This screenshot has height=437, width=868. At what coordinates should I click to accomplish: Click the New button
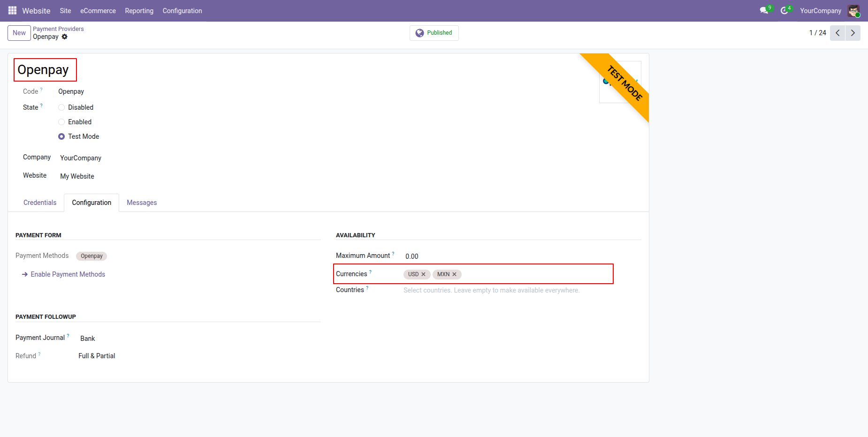tap(19, 33)
